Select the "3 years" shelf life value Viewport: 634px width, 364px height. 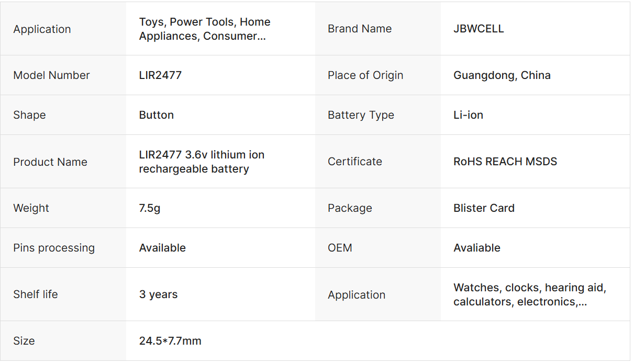(158, 294)
